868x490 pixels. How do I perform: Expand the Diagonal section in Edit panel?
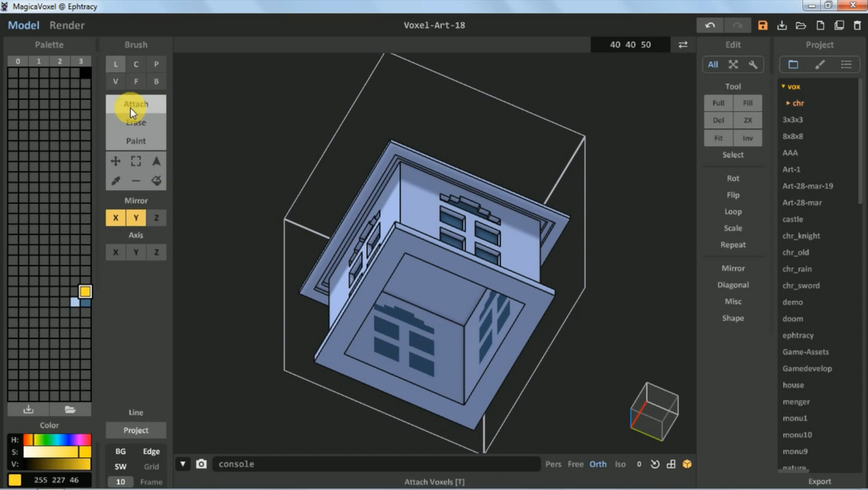pos(733,285)
